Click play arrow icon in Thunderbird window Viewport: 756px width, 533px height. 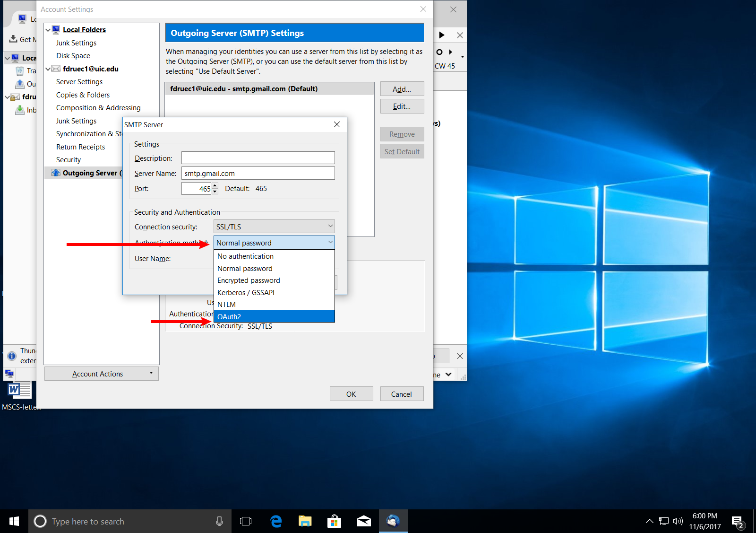[x=442, y=35]
